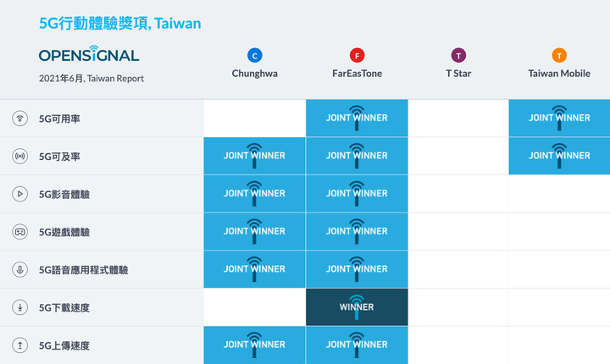
Task: Click FarEasTone's dark WINNER badge for 5G下載速度
Action: pos(357,306)
